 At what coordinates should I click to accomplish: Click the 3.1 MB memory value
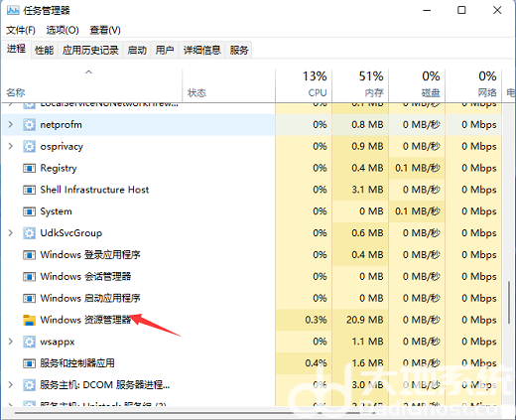click(x=367, y=190)
